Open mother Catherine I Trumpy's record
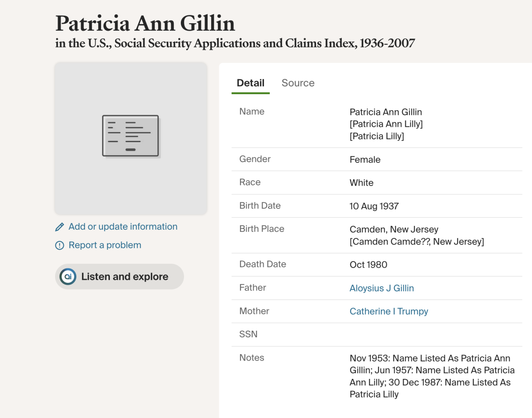Screen dimensions: 532x418 389,311
